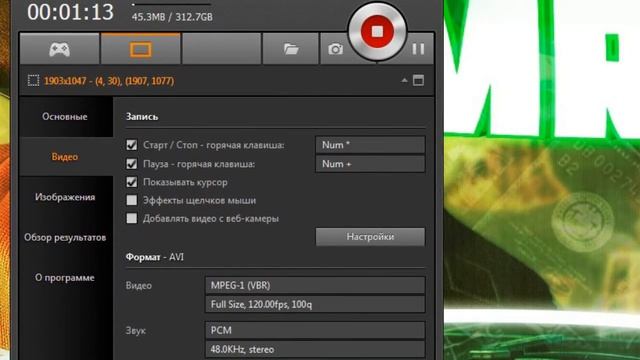The image size is (640, 360).
Task: Stop recording with the red button
Action: coord(377,31)
